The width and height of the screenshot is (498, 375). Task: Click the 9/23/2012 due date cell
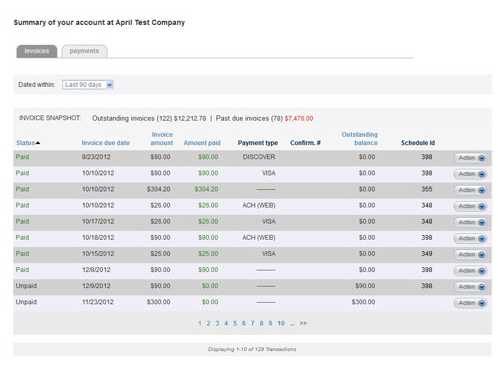96,157
